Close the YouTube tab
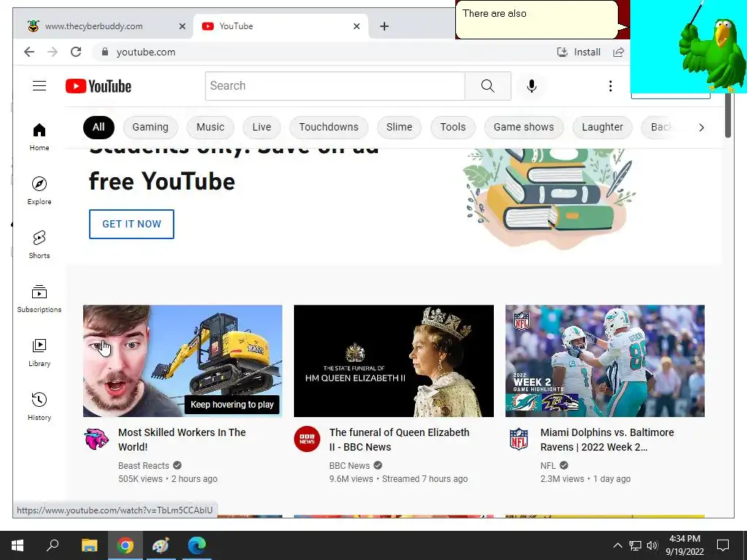Image resolution: width=747 pixels, height=560 pixels. point(356,26)
